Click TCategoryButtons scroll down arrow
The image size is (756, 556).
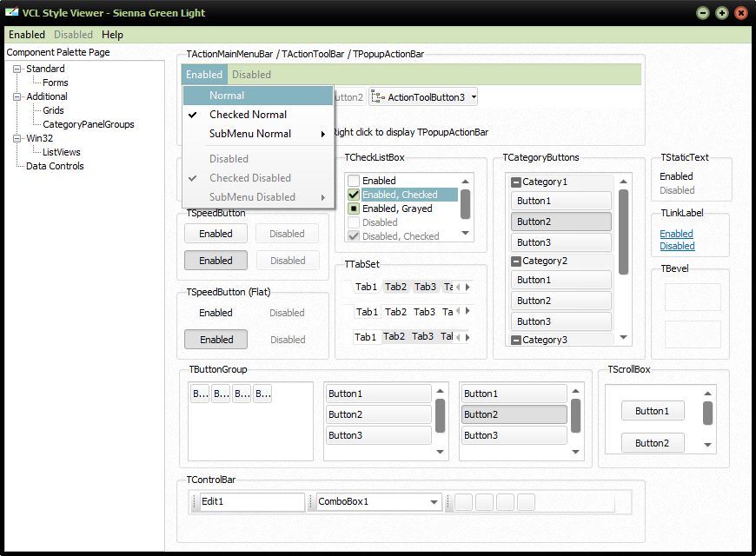(623, 337)
